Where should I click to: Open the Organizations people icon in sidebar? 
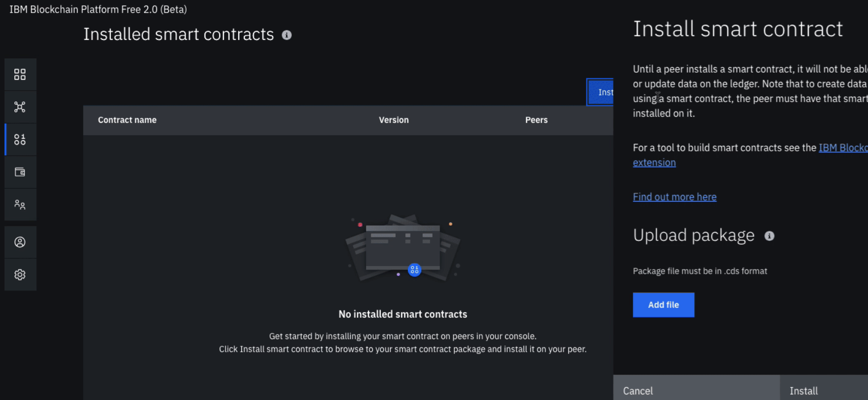[x=20, y=205]
